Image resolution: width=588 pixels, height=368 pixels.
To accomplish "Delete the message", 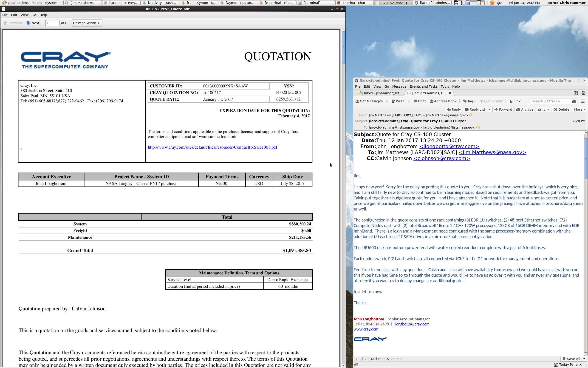I will click(x=561, y=109).
